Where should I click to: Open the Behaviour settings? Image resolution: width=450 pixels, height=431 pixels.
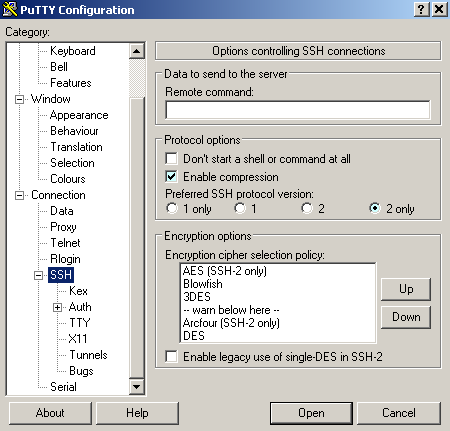[x=74, y=131]
